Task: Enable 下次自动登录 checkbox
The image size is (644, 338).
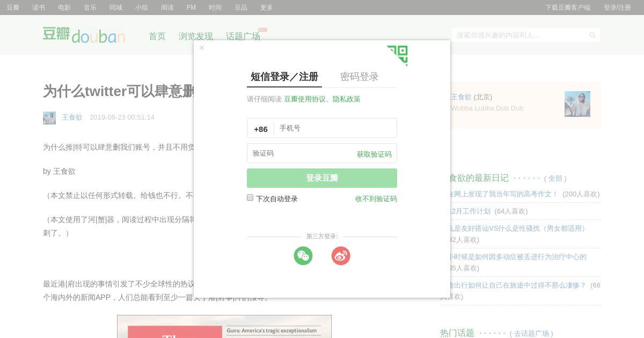Action: pos(250,197)
